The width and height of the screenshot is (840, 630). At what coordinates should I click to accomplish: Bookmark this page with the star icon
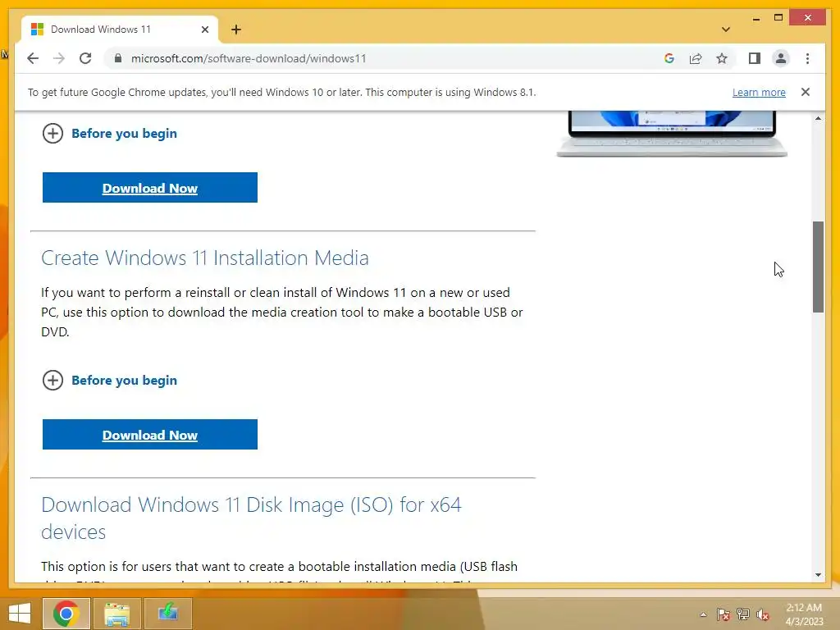point(722,58)
